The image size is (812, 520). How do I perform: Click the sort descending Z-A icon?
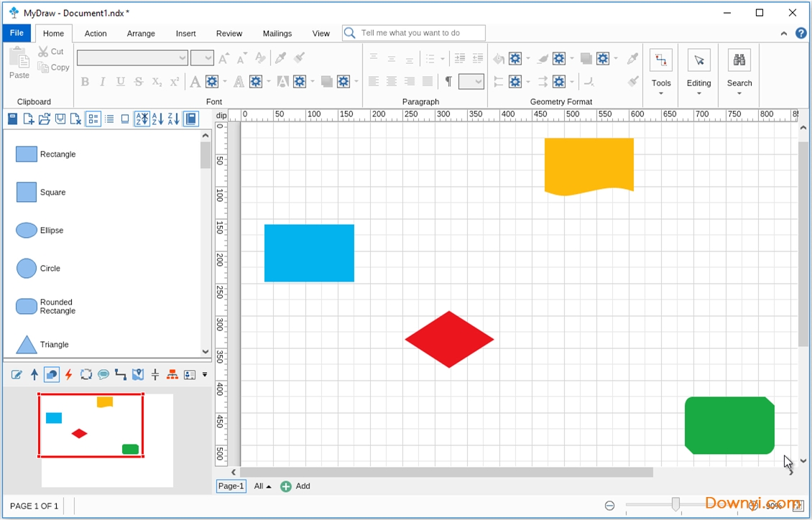tap(173, 119)
